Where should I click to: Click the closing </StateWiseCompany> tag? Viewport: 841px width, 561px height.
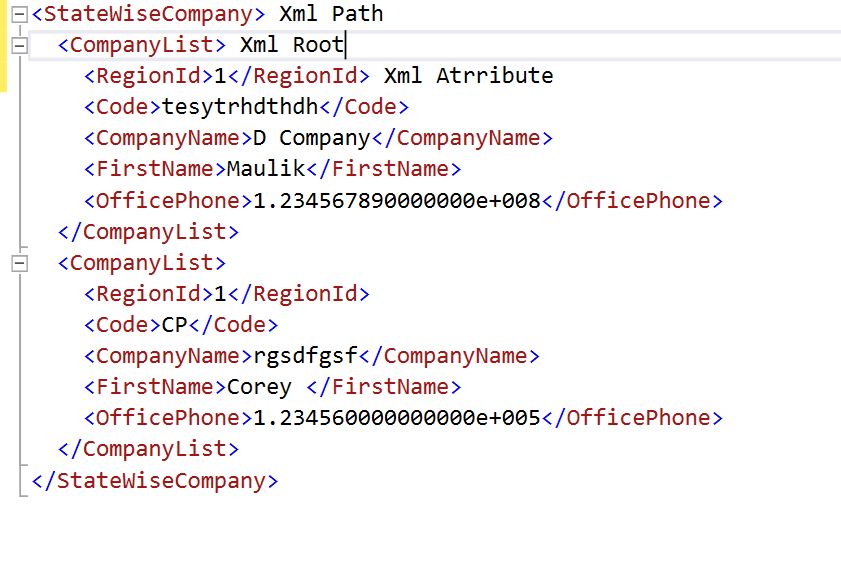click(155, 481)
